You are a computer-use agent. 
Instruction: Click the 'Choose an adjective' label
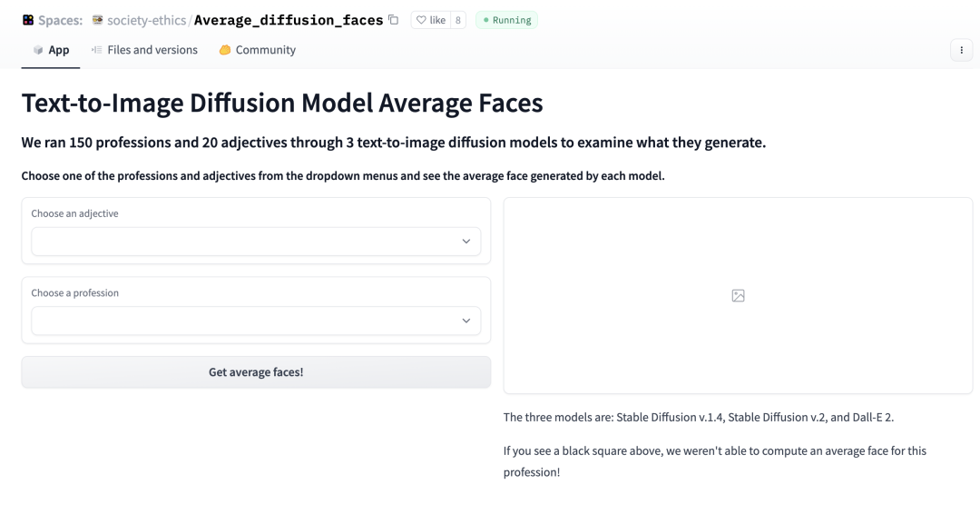coord(75,213)
